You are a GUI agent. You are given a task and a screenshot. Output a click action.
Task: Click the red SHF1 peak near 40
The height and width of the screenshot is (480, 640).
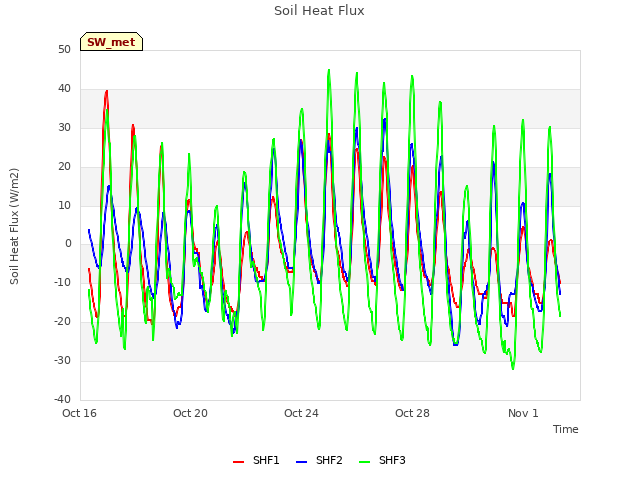point(107,91)
